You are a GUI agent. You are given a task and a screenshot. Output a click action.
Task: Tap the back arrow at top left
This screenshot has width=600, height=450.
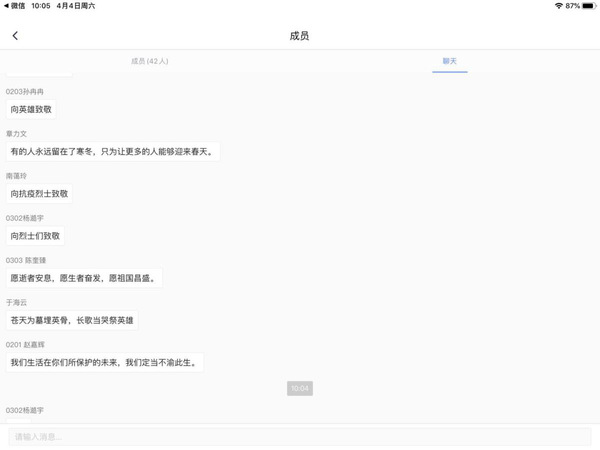tap(15, 36)
